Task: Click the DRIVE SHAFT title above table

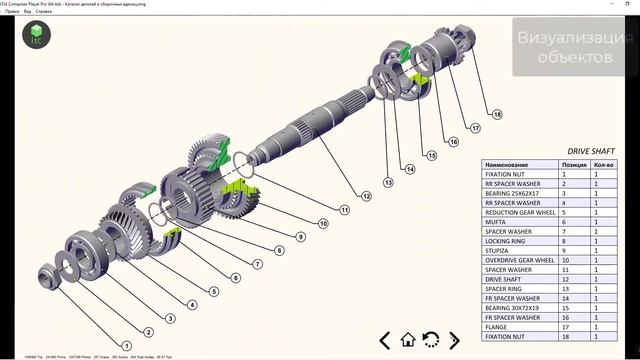Action: [x=591, y=151]
